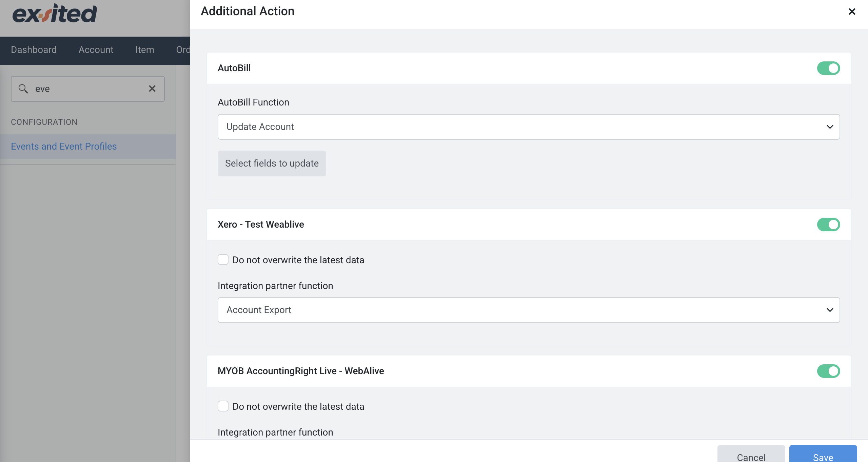Viewport: 868px width, 462px height.
Task: Clear the 'eve' search text
Action: (152, 89)
